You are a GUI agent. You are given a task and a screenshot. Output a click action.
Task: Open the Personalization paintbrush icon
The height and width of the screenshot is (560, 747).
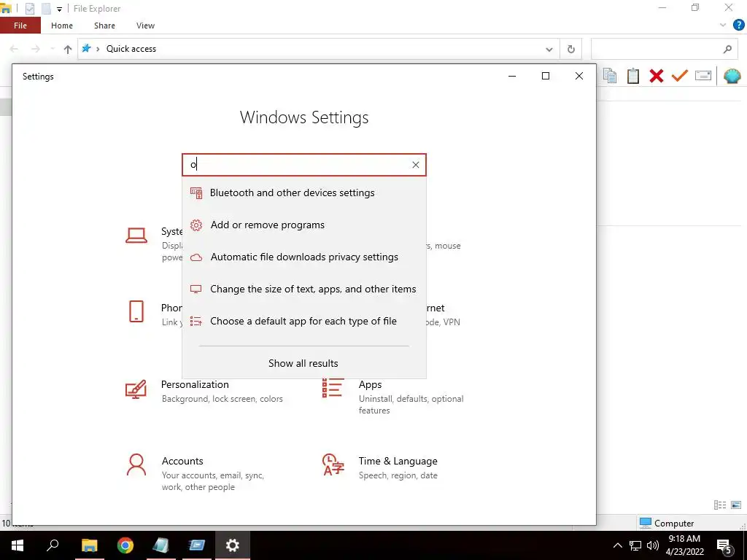pyautogui.click(x=136, y=389)
